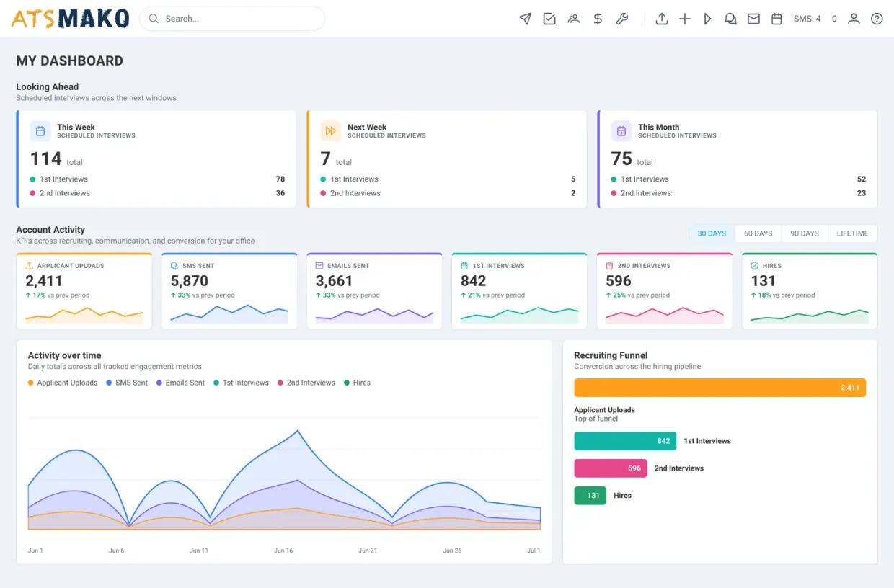Image resolution: width=894 pixels, height=588 pixels.
Task: Click the search magnifier icon
Action: (154, 19)
